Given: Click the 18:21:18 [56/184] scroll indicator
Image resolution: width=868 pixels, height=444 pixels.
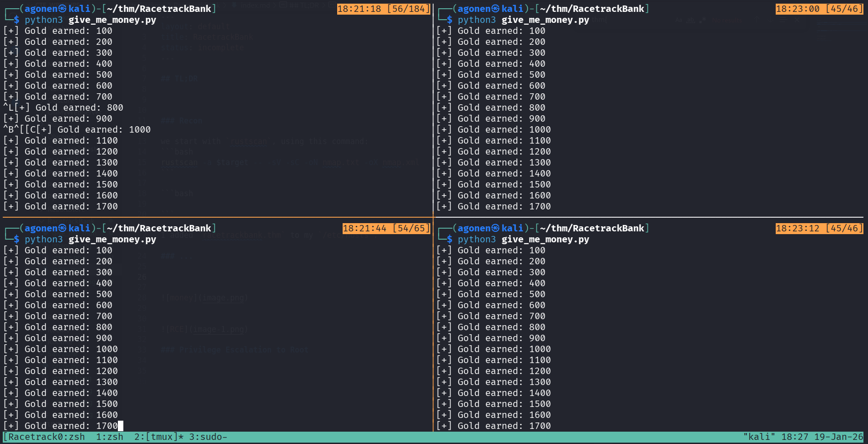Looking at the screenshot, I should pos(383,9).
